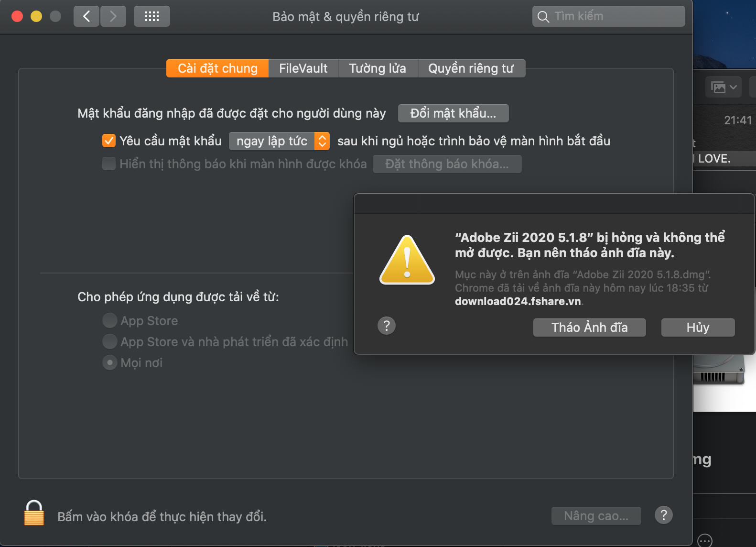Image resolution: width=756 pixels, height=547 pixels.
Task: Go back with the left chevron button
Action: 86,17
